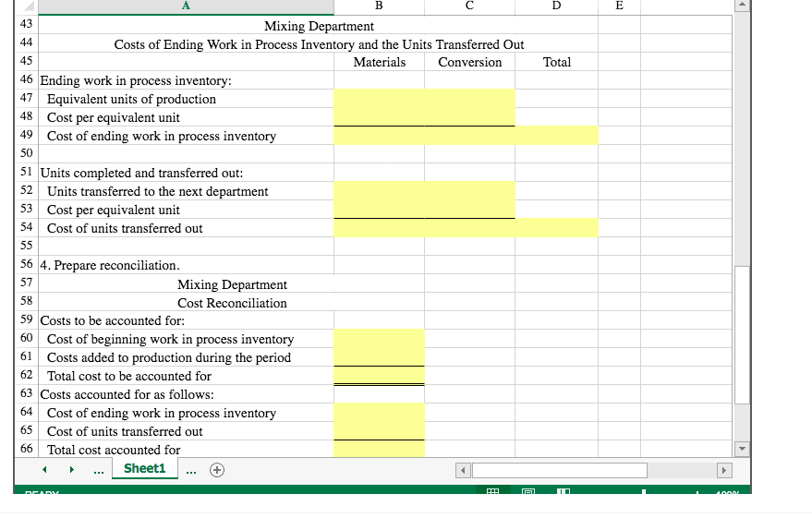This screenshot has height=518, width=812.
Task: Click the ellipsis after the Sheet1 tab
Action: 191,471
